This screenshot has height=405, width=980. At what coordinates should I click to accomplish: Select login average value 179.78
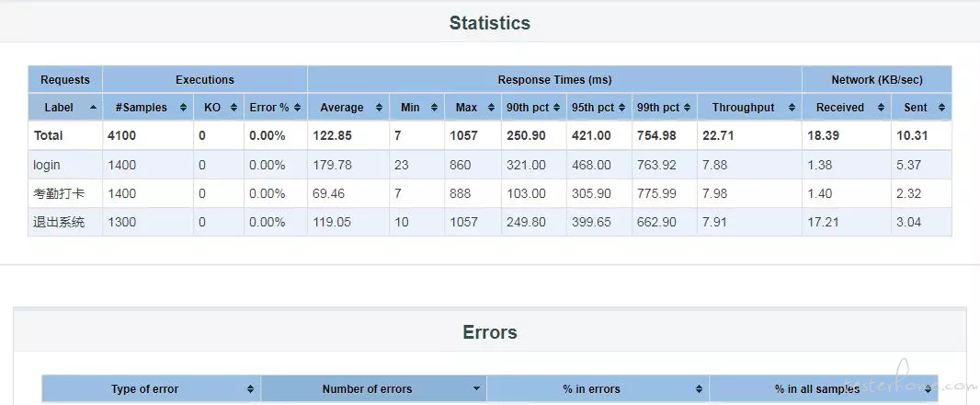click(x=332, y=166)
